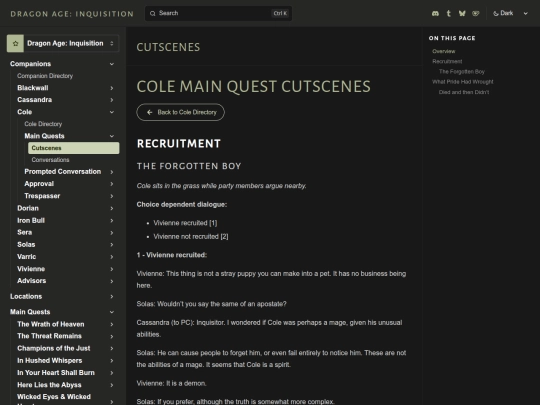Collapse the Companions section chevron
Viewport: 540px width, 405px height.
(x=112, y=64)
